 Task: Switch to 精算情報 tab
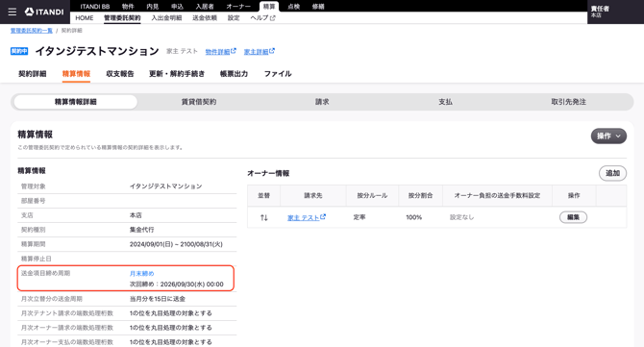(x=76, y=74)
